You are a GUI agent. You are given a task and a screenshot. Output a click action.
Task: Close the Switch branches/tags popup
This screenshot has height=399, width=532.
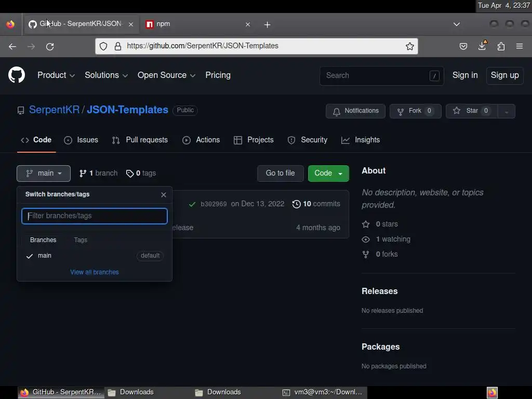click(x=164, y=195)
